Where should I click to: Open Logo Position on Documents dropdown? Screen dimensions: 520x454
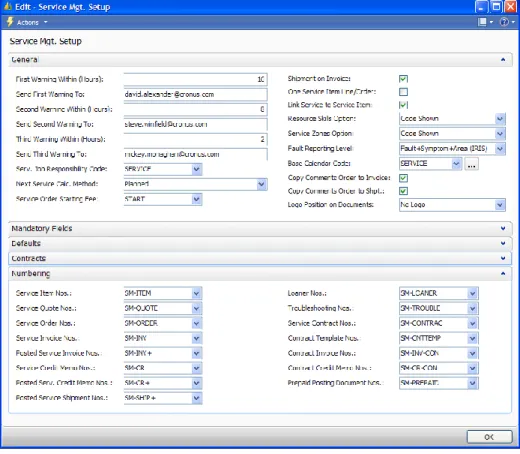click(500, 205)
